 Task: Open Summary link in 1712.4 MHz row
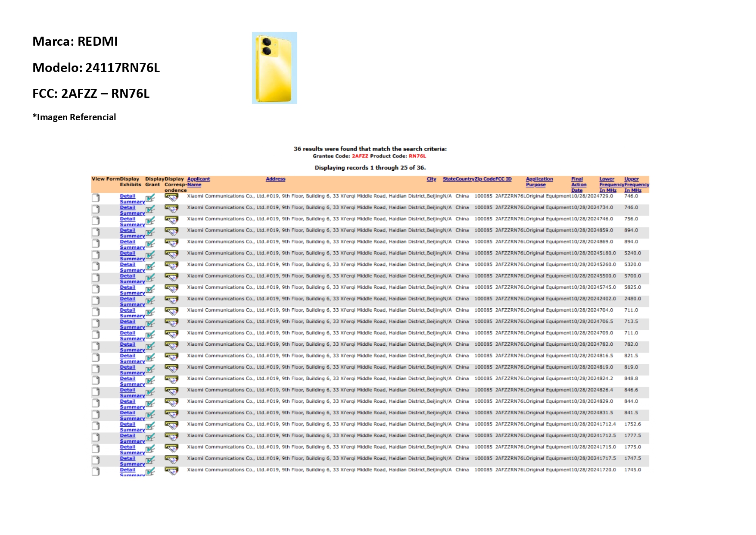coord(132,430)
